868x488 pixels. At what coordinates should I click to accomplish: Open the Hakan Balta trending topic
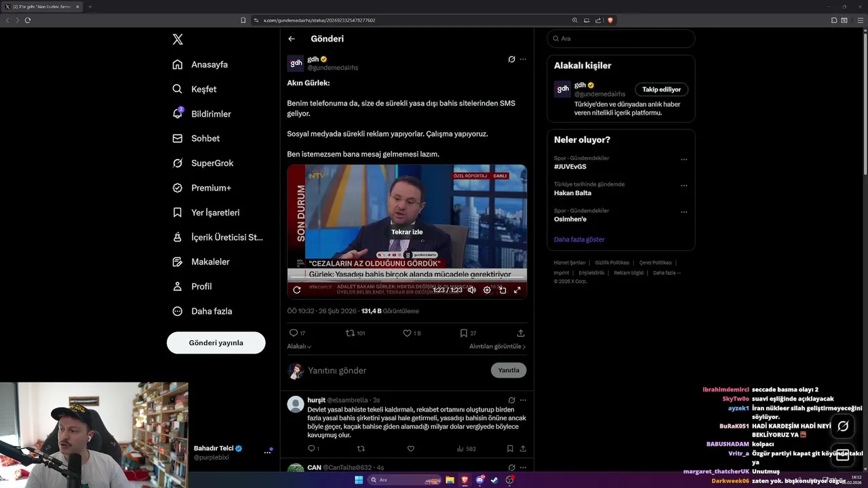pyautogui.click(x=572, y=193)
